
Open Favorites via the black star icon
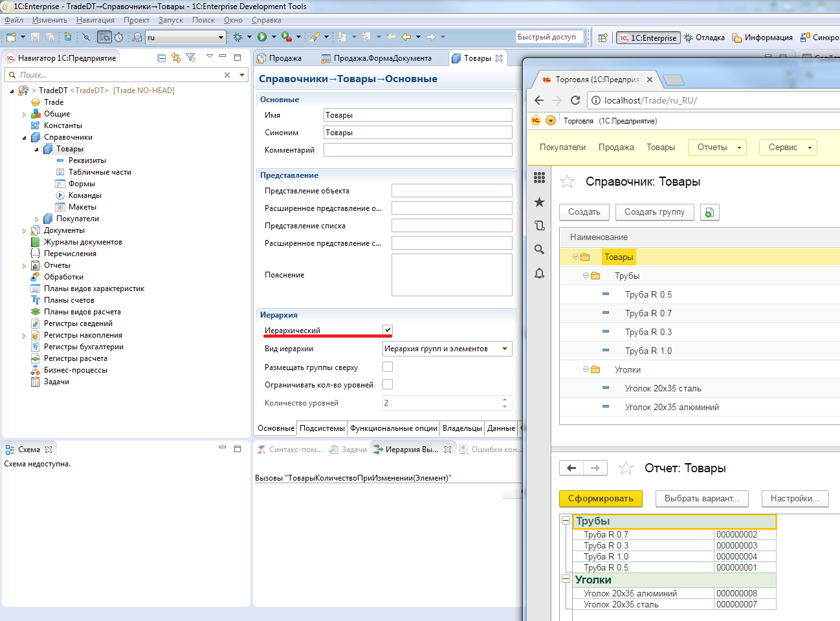[539, 202]
